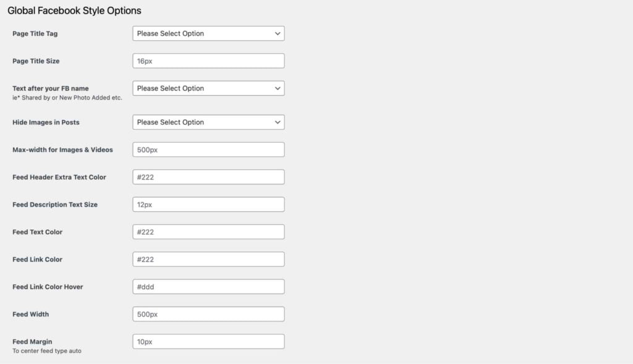Click the chevron arrow for Text after FB name
Image resolution: width=633 pixels, height=364 pixels.
click(x=278, y=88)
